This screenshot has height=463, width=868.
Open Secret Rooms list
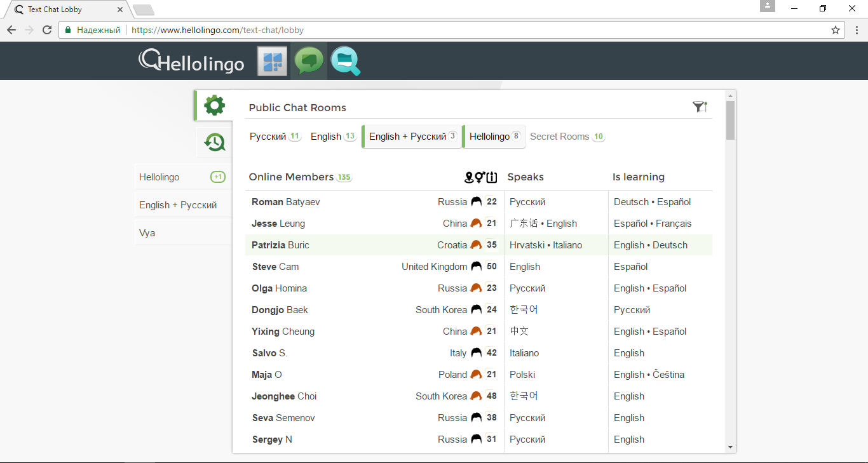pos(567,137)
